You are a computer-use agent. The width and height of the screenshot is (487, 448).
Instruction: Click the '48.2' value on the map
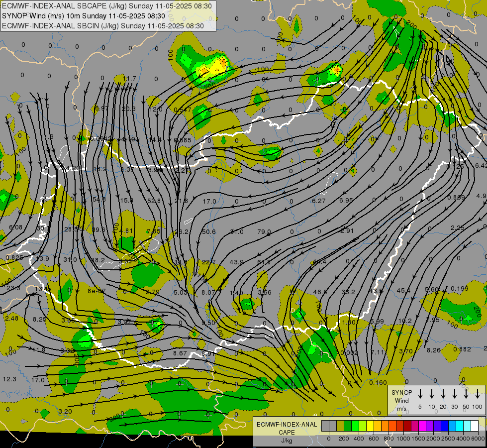[98, 260]
